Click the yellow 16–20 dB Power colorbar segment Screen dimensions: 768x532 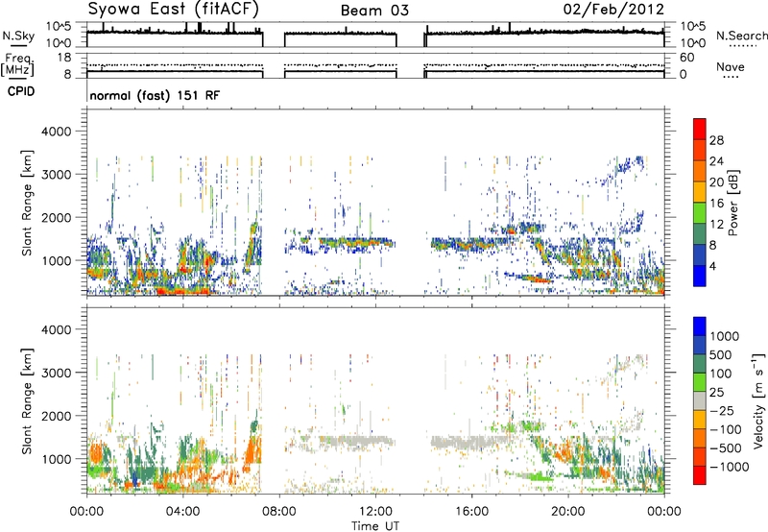point(700,191)
